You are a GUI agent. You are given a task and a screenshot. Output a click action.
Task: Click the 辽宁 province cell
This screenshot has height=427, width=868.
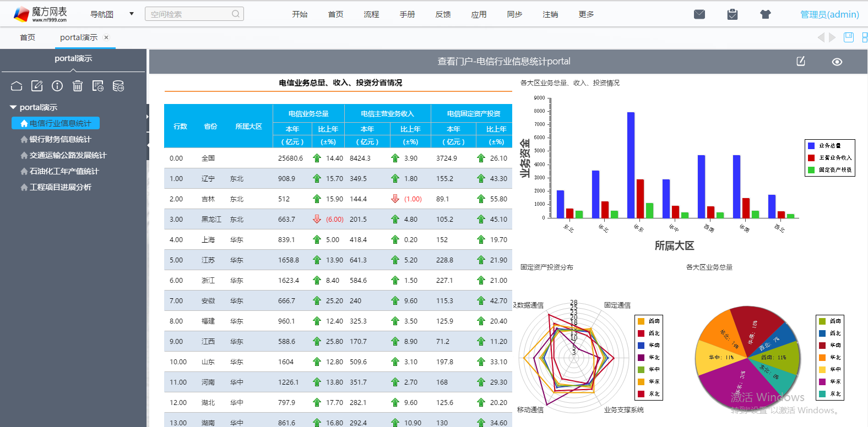click(x=208, y=179)
